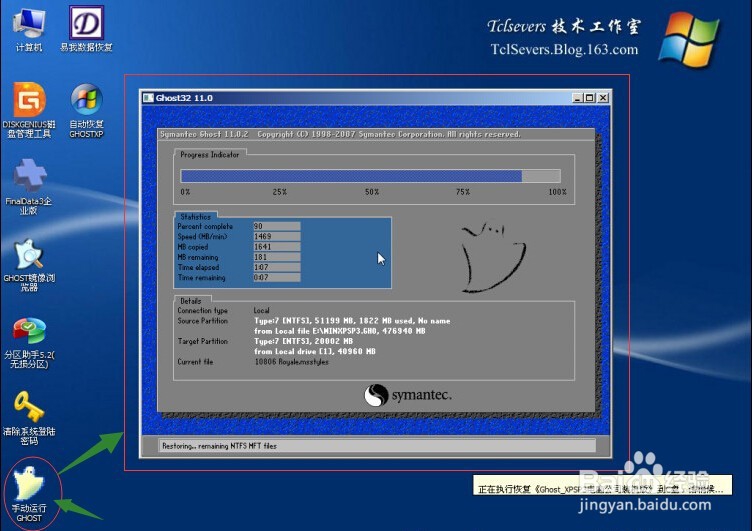The image size is (754, 531).
Task: Click the Percent complete value 90
Action: pyautogui.click(x=276, y=226)
